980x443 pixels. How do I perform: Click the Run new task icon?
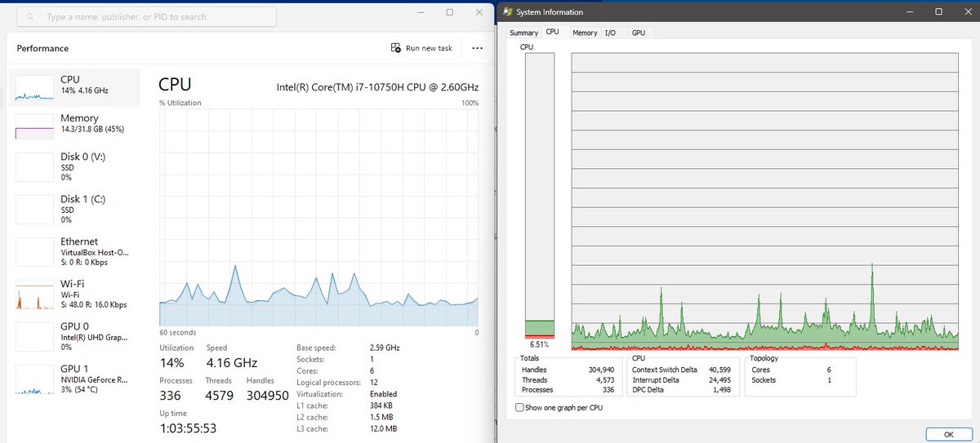pos(396,48)
